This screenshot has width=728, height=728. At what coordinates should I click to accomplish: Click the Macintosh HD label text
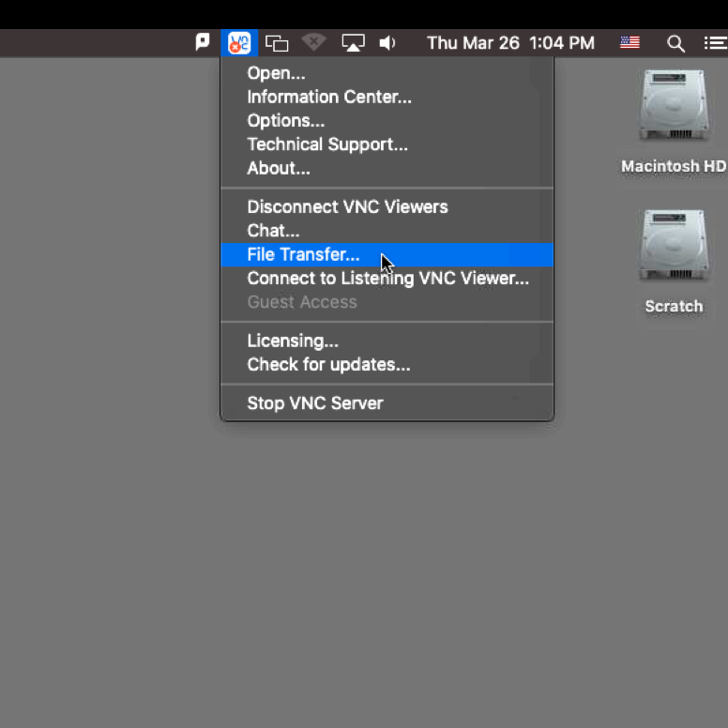674,166
